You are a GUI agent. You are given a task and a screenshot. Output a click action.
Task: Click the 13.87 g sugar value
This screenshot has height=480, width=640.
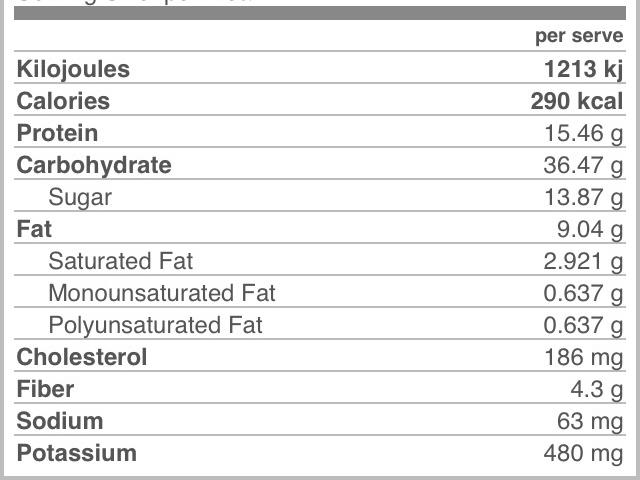coord(583,197)
